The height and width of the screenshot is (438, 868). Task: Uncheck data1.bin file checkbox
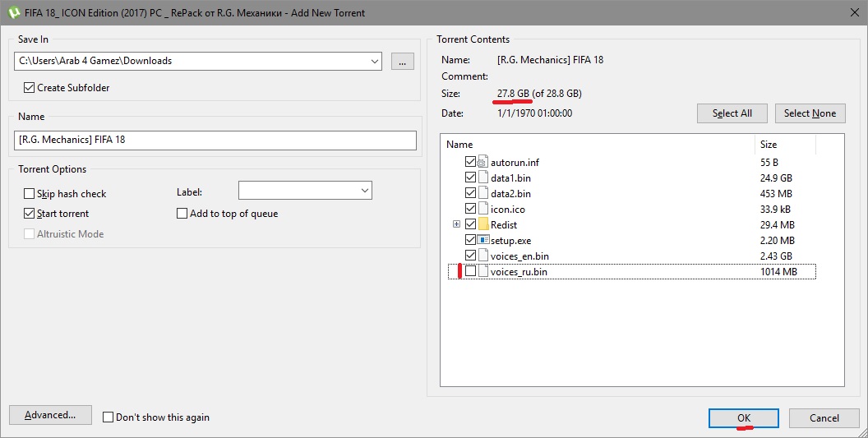pos(470,178)
